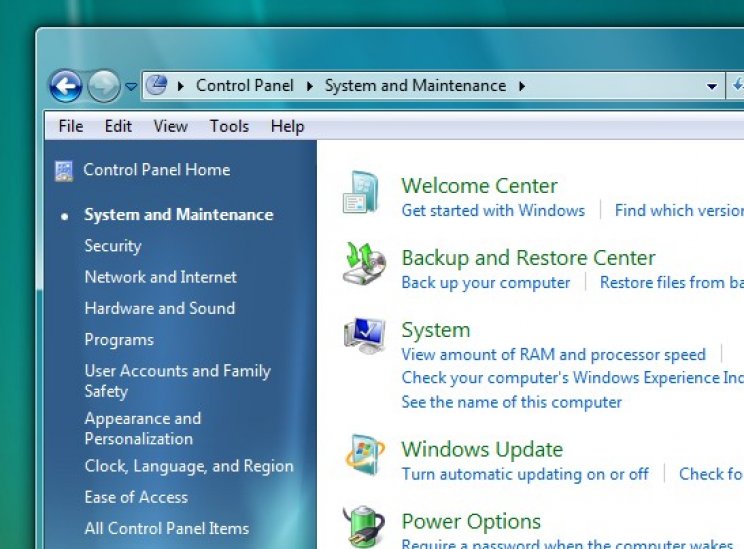This screenshot has width=744, height=549.
Task: Click the Backup and Restore Center icon
Action: click(364, 264)
